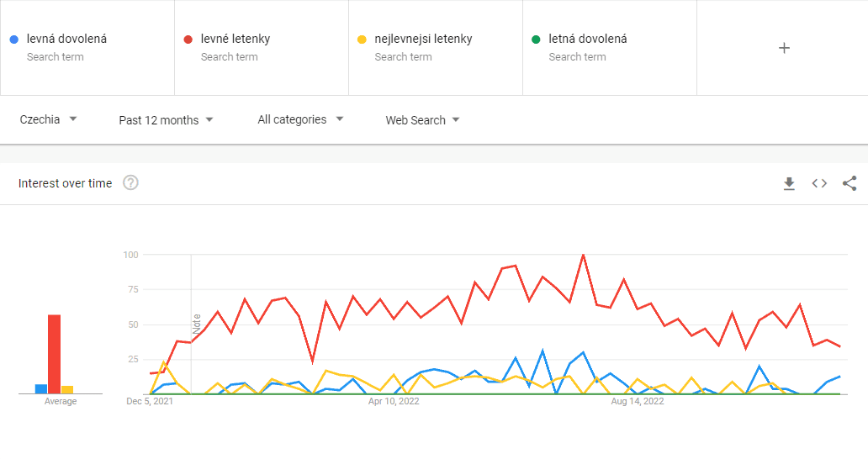Expand the Past 12 months dropdown

166,120
